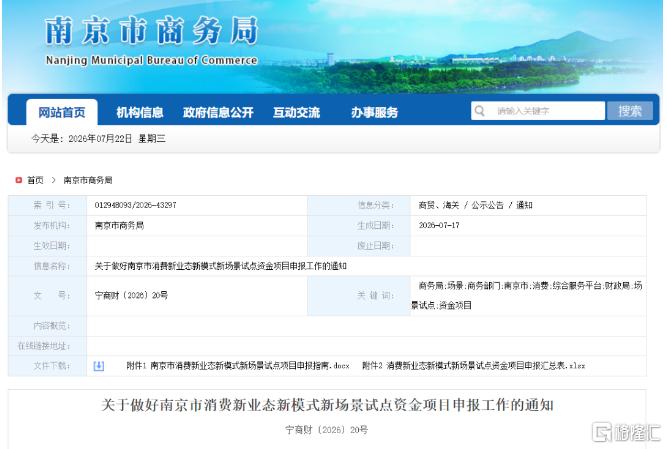Focus the keyword search input field
This screenshot has height=449, width=667.
pyautogui.click(x=538, y=111)
